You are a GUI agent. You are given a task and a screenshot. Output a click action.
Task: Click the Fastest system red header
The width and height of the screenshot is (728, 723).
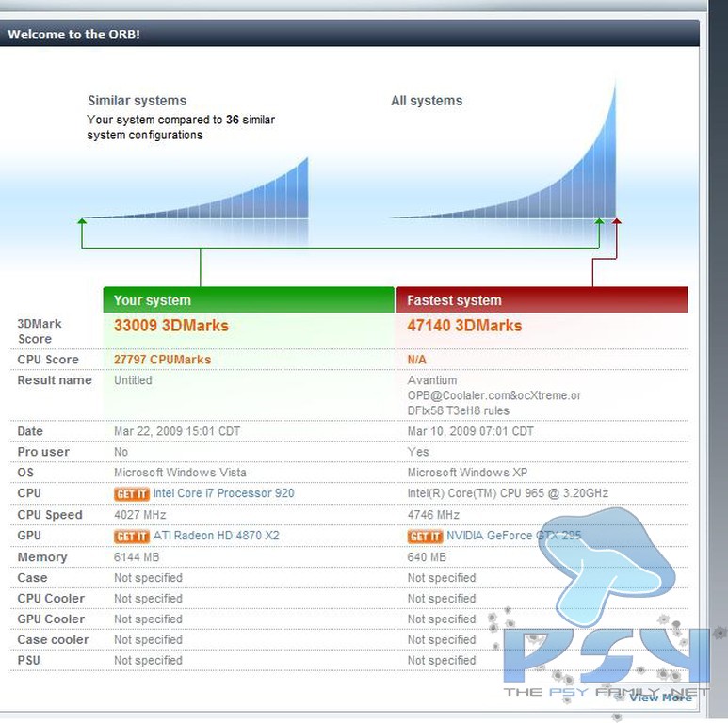[542, 299]
